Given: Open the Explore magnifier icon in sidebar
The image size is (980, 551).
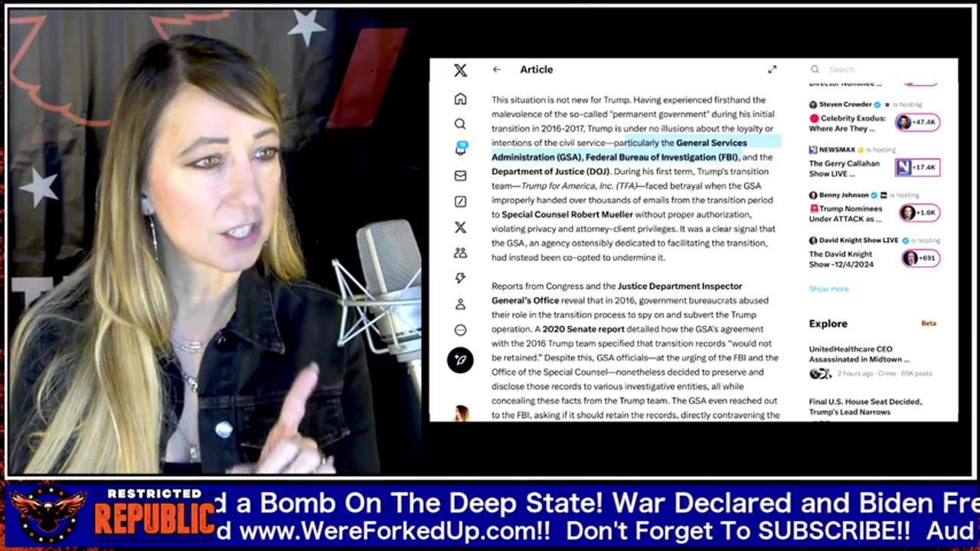Looking at the screenshot, I should [460, 124].
